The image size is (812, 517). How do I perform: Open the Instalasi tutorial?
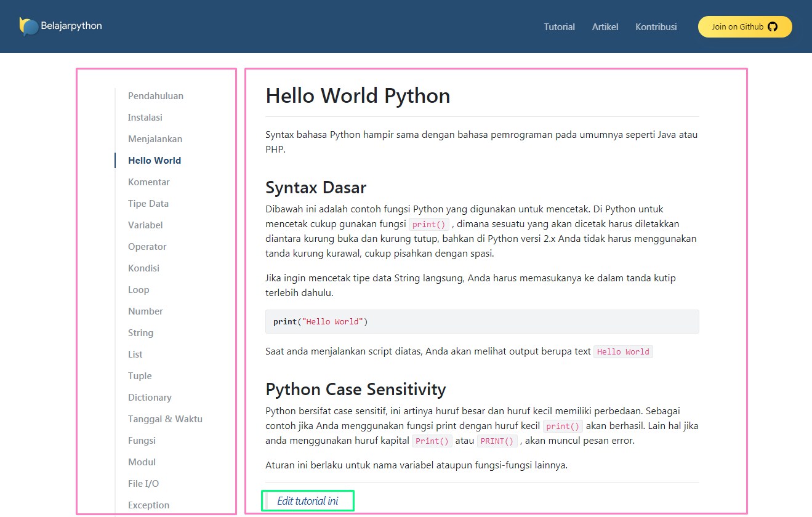[145, 118]
